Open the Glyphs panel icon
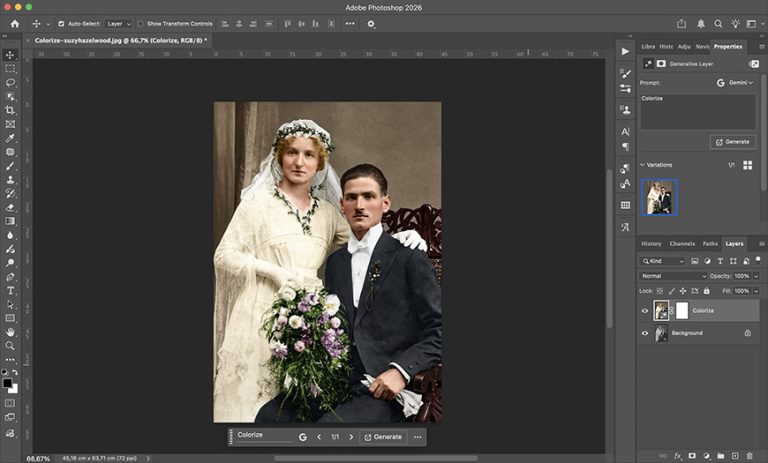 (x=625, y=227)
